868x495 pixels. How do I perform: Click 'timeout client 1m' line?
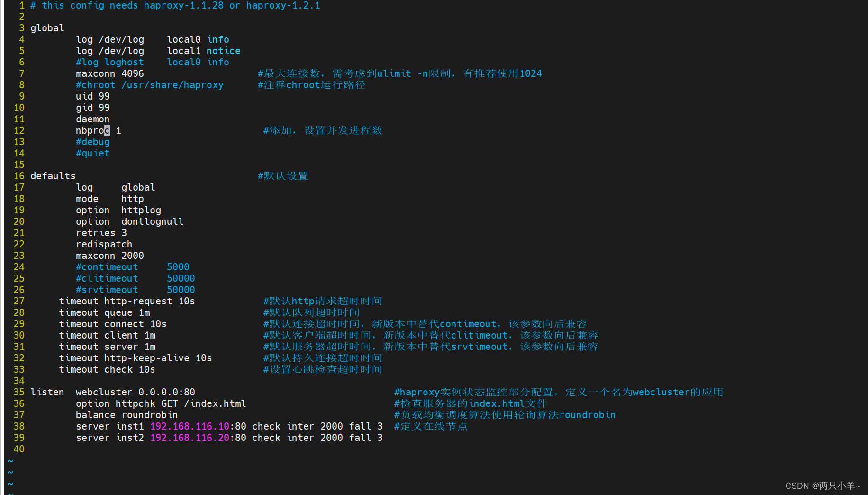pos(107,335)
